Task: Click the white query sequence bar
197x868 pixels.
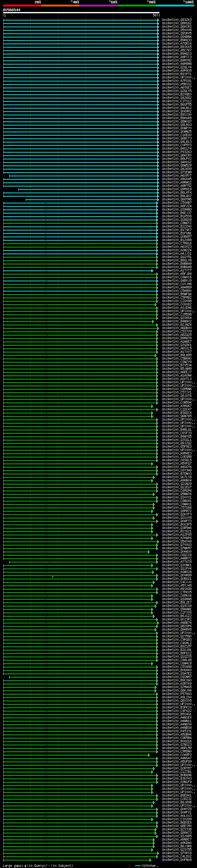Action: pos(81,12)
